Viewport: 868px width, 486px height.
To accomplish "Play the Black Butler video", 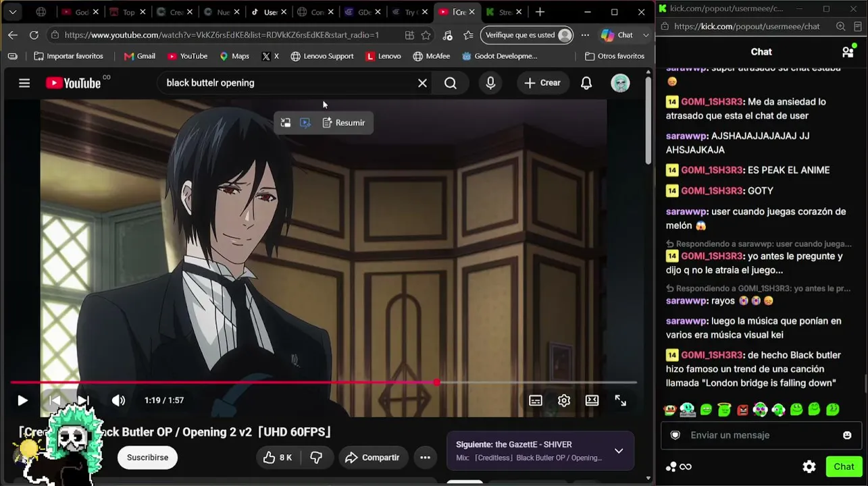I will (x=22, y=400).
